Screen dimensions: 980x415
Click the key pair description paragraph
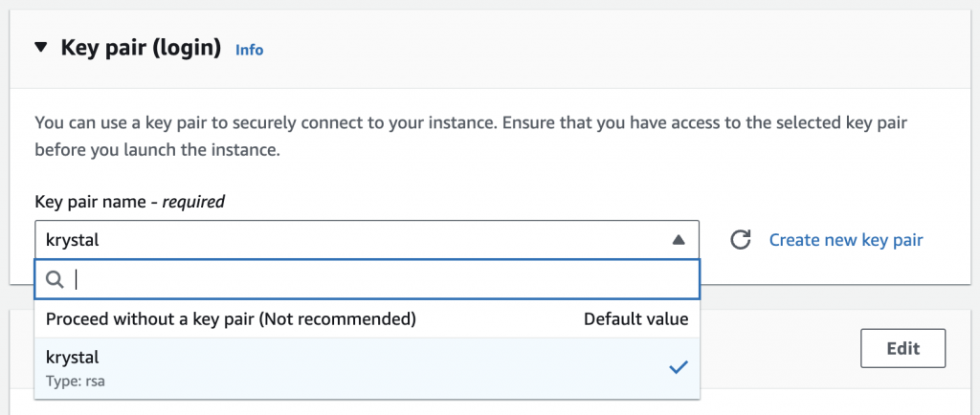click(x=469, y=137)
